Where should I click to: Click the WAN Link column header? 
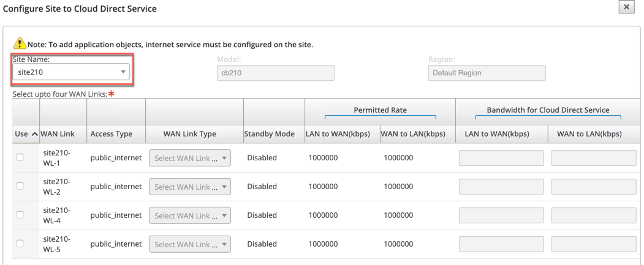(x=63, y=134)
